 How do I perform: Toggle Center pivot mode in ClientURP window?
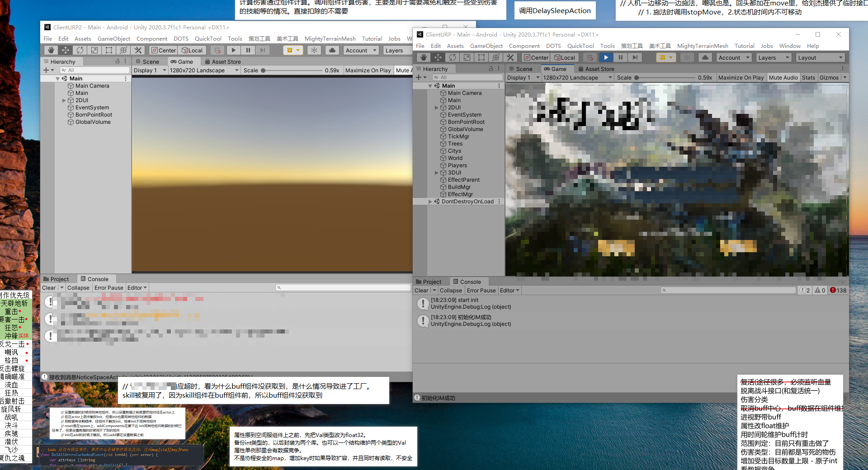(536, 57)
